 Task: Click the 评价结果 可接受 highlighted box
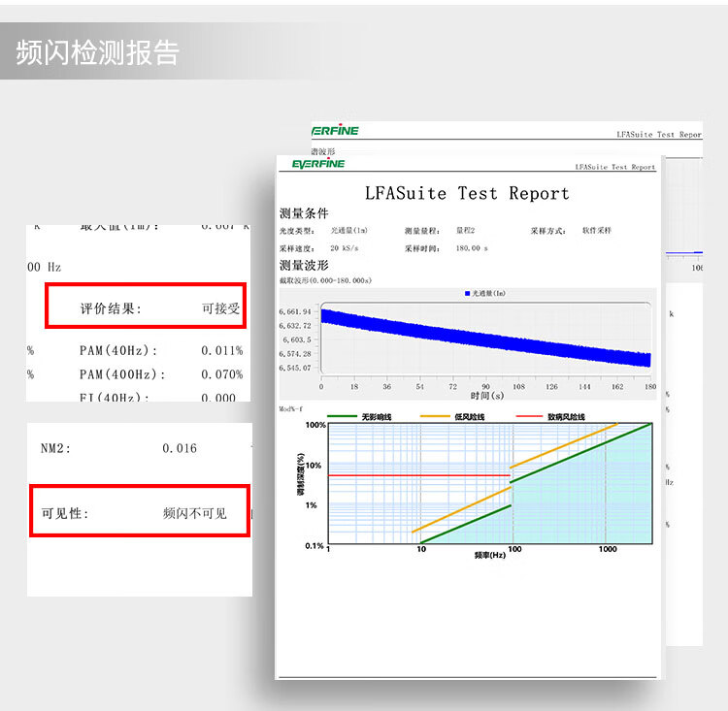147,306
